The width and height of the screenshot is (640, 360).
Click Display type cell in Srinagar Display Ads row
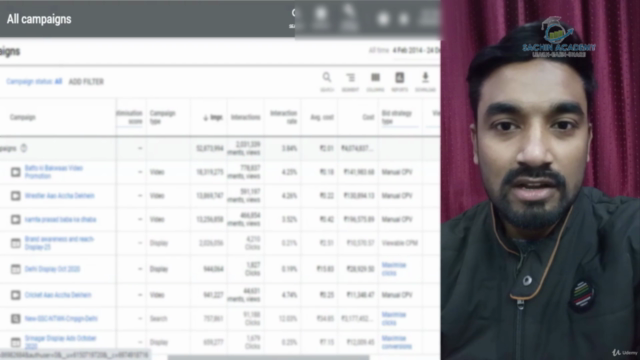(x=159, y=342)
